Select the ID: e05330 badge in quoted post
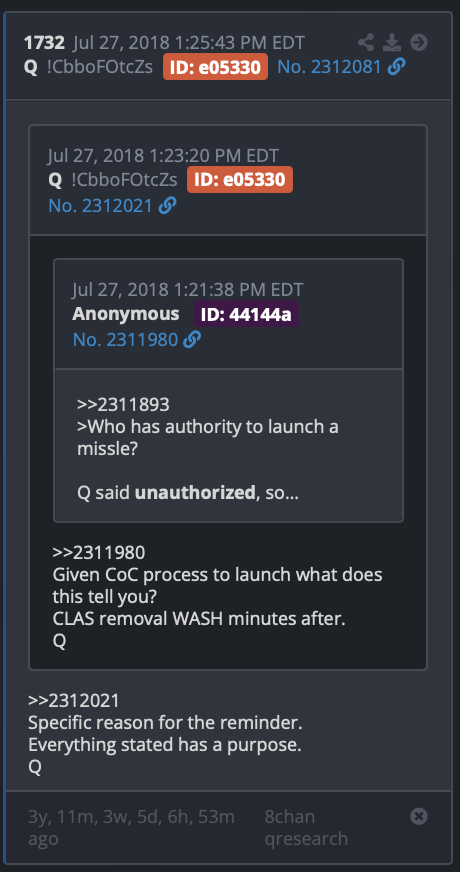The height and width of the screenshot is (872, 460). pyautogui.click(x=240, y=180)
